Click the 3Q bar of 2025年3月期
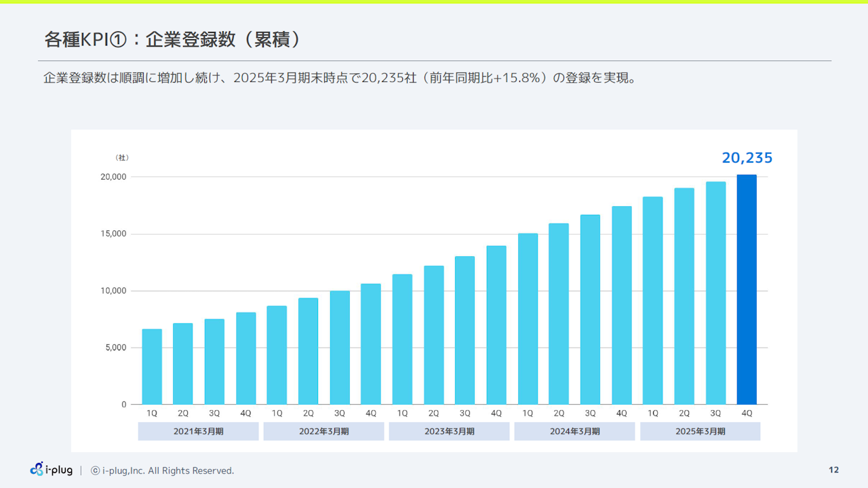 click(x=715, y=293)
